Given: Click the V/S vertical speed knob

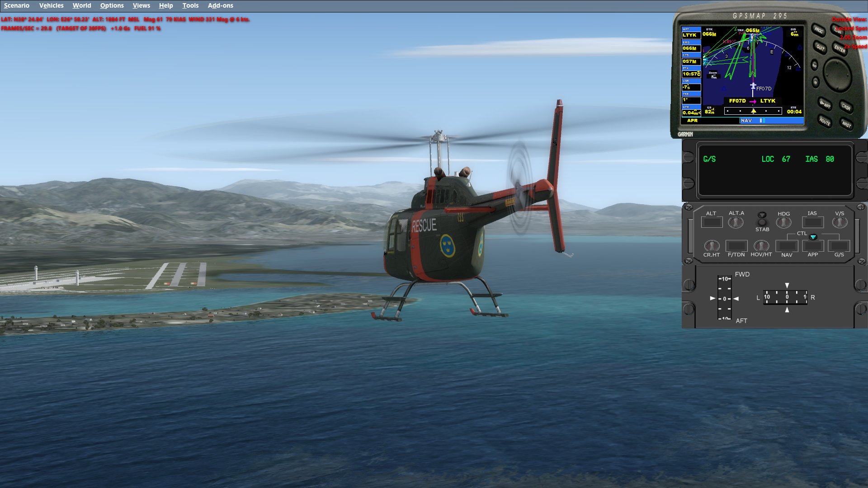Looking at the screenshot, I should 840,222.
